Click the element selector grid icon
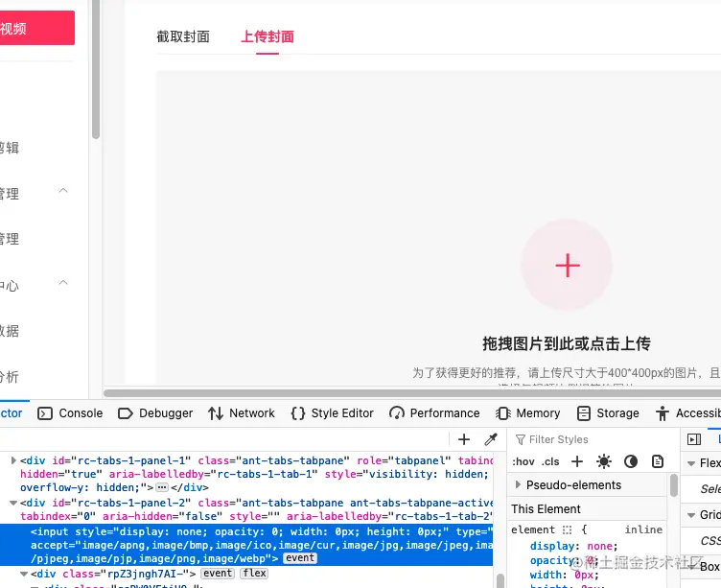Viewport: 721px width, 588px height. (567, 530)
